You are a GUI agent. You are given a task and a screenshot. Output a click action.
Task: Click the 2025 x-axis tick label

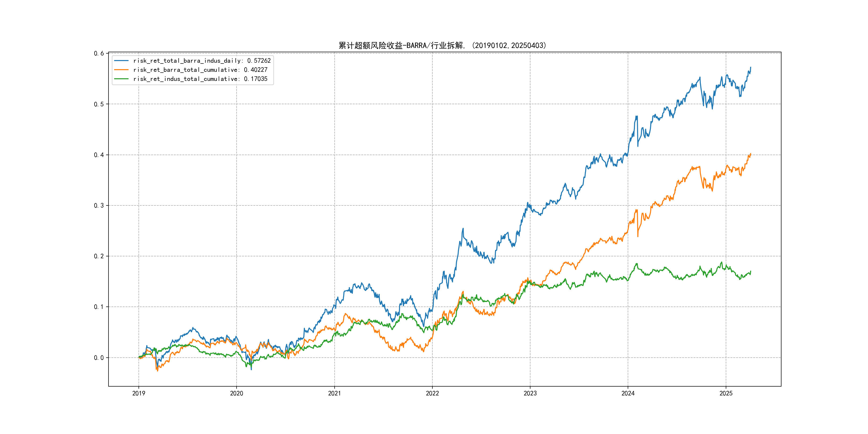(726, 393)
